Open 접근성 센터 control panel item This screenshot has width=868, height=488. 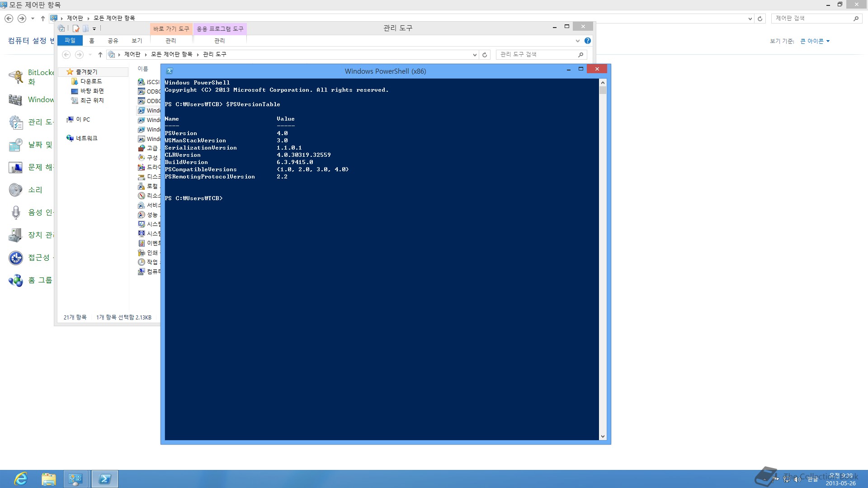(x=31, y=258)
